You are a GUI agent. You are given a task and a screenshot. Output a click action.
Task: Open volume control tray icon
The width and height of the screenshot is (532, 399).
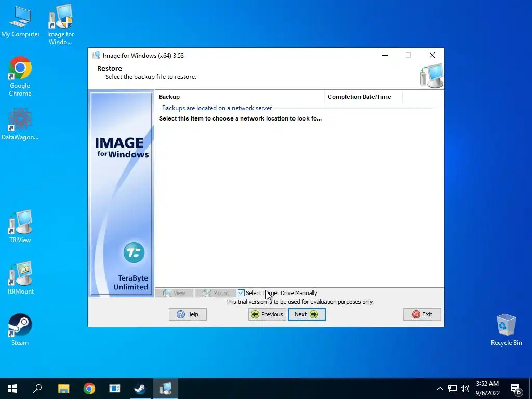pyautogui.click(x=465, y=389)
